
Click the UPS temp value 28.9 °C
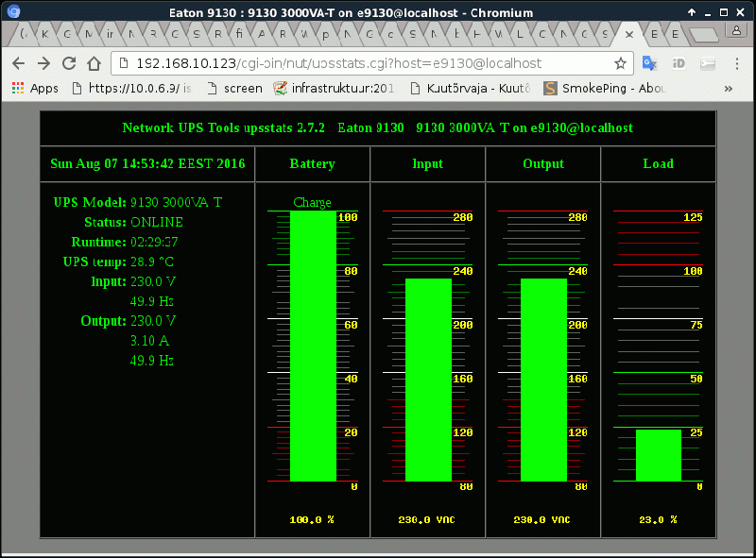tap(152, 262)
